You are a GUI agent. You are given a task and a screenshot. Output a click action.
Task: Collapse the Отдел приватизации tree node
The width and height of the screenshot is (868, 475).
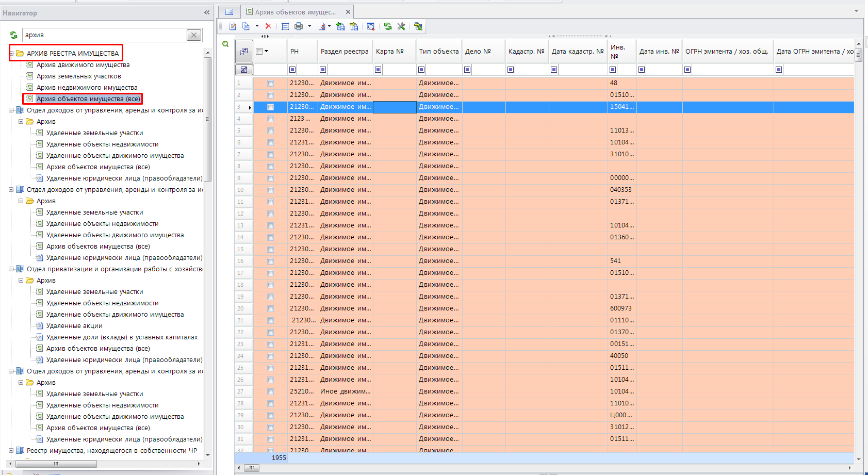11,269
